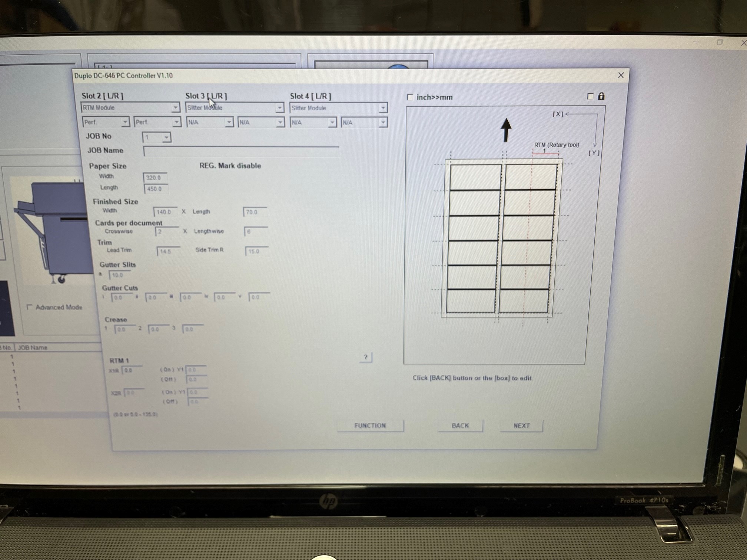Click the Lead Trim value field

pyautogui.click(x=168, y=251)
